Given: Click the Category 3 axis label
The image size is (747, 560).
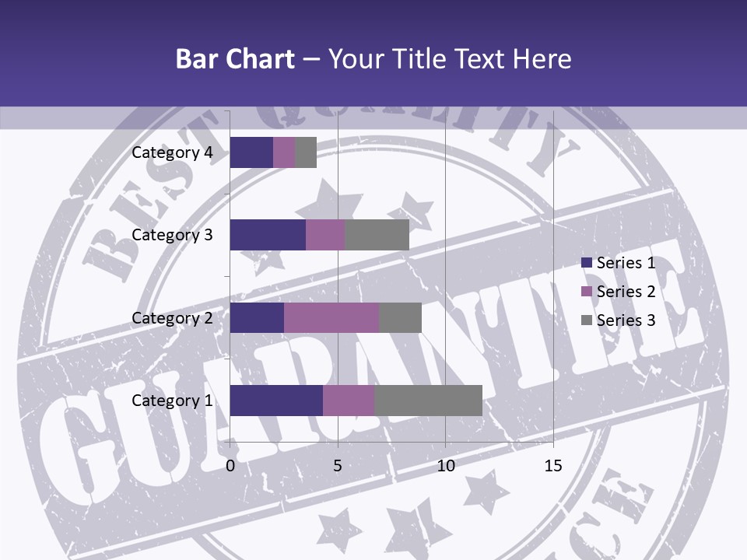Looking at the screenshot, I should [172, 235].
